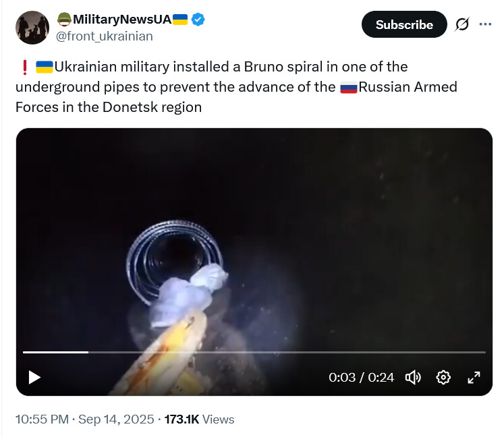Play the video
The width and height of the screenshot is (504, 437).
pyautogui.click(x=34, y=377)
